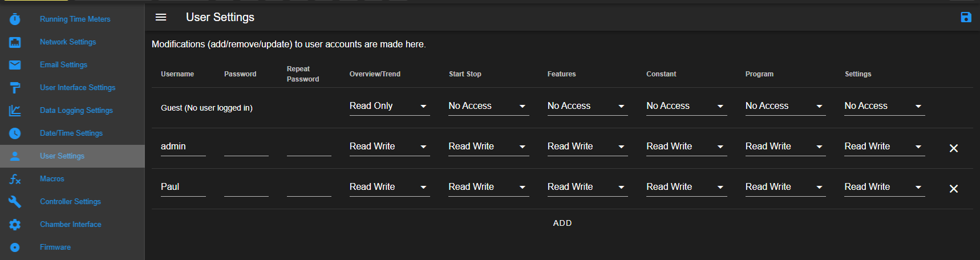Go to Date/Time Settings

[71, 133]
